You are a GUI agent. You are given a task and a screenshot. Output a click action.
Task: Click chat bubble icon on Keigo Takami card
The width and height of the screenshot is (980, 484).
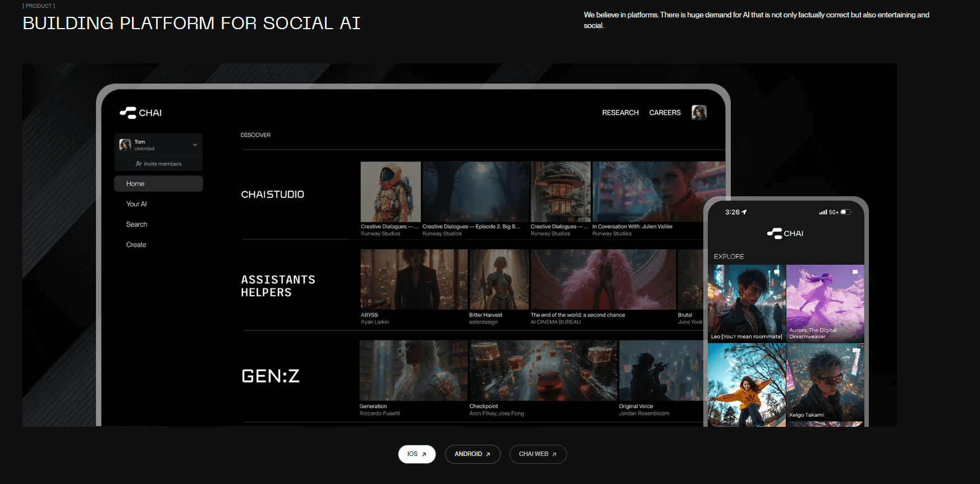(855, 350)
